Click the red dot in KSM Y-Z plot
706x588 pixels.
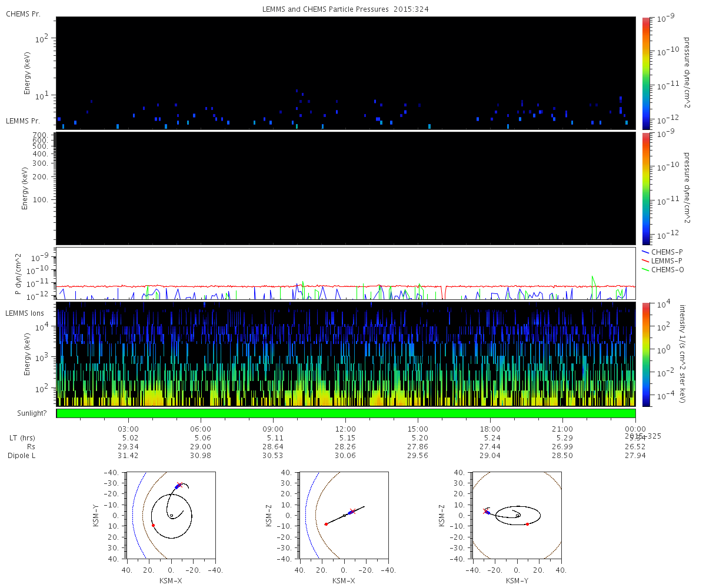coord(527,524)
